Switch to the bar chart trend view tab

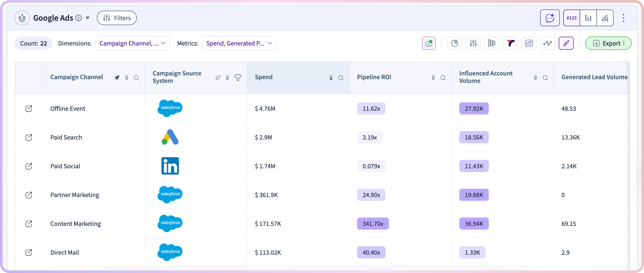(605, 18)
